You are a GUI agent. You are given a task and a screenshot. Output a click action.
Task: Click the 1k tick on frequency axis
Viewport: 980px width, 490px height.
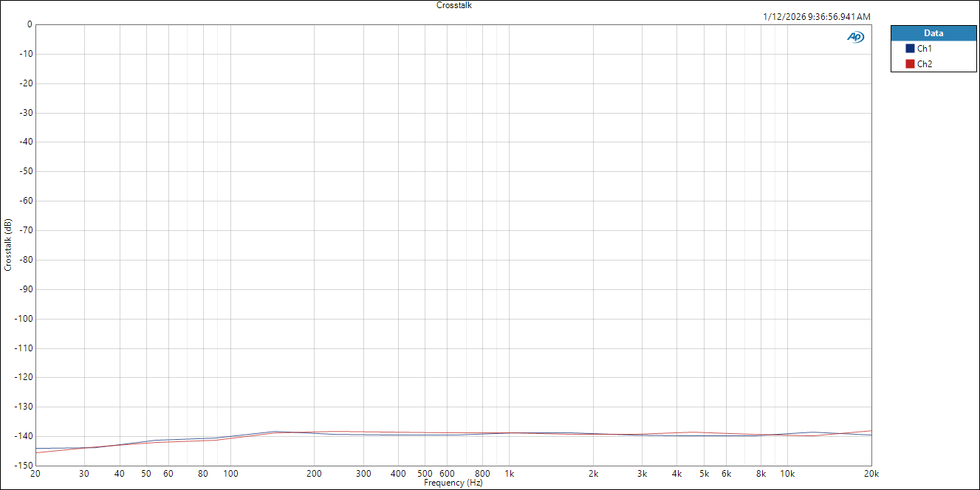pyautogui.click(x=510, y=473)
